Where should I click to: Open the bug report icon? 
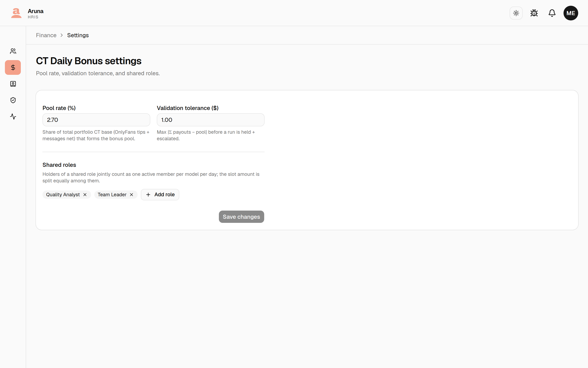534,13
